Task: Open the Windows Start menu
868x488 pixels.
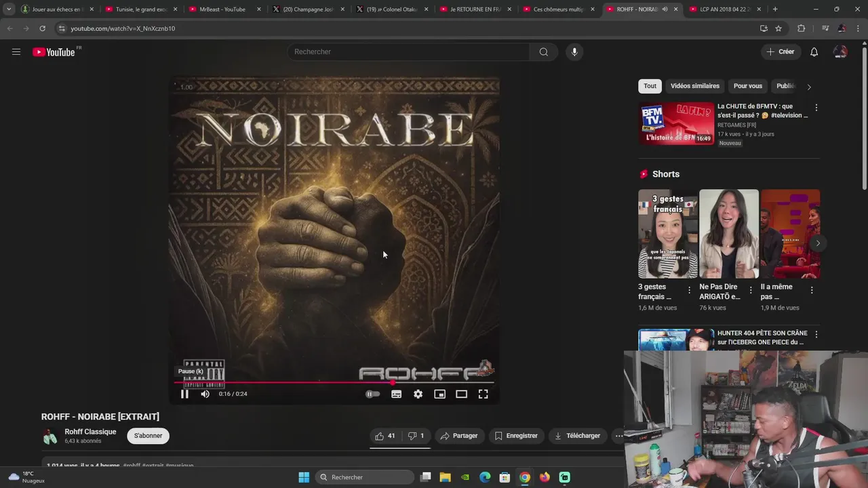Action: (304, 477)
